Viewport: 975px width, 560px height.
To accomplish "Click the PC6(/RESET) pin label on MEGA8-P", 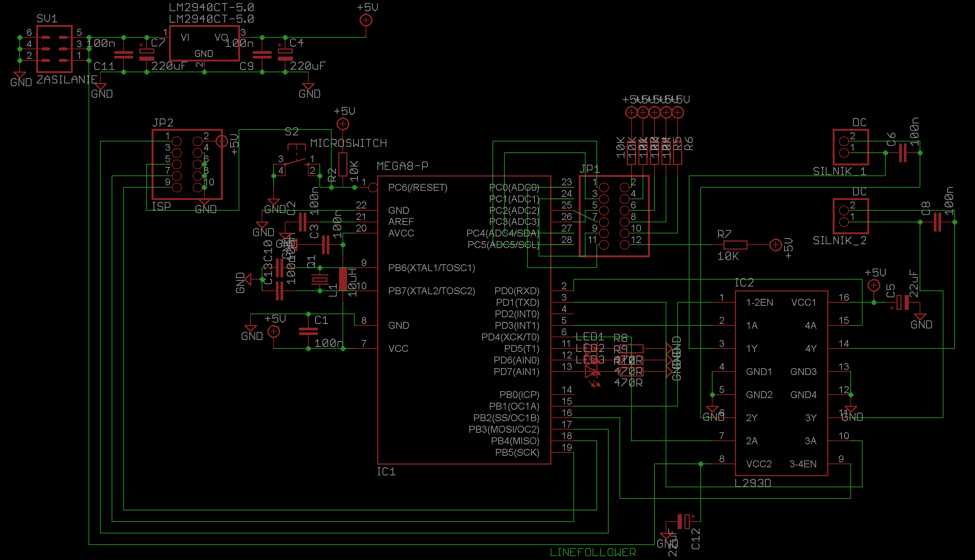I will point(417,188).
